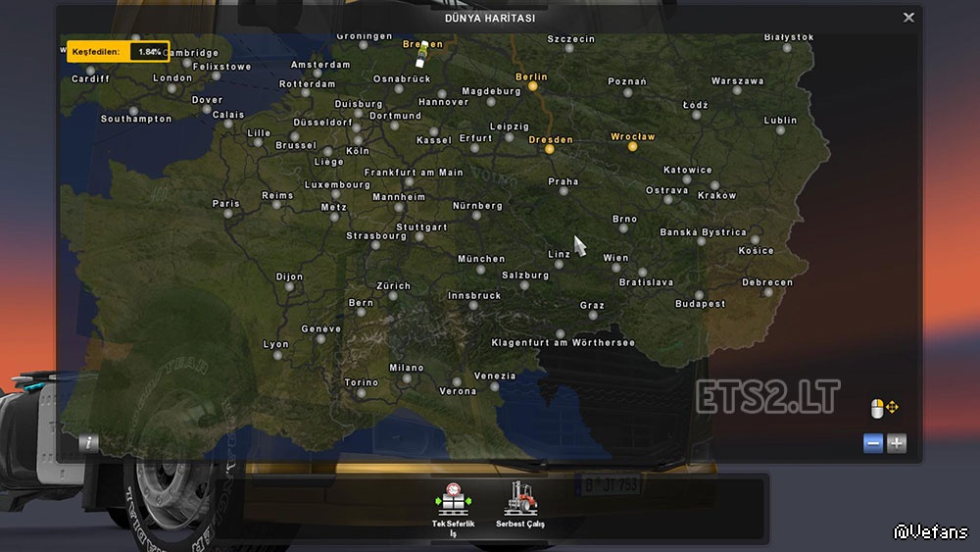980x552 pixels.
Task: Click the Lublin city label
Action: point(781,120)
